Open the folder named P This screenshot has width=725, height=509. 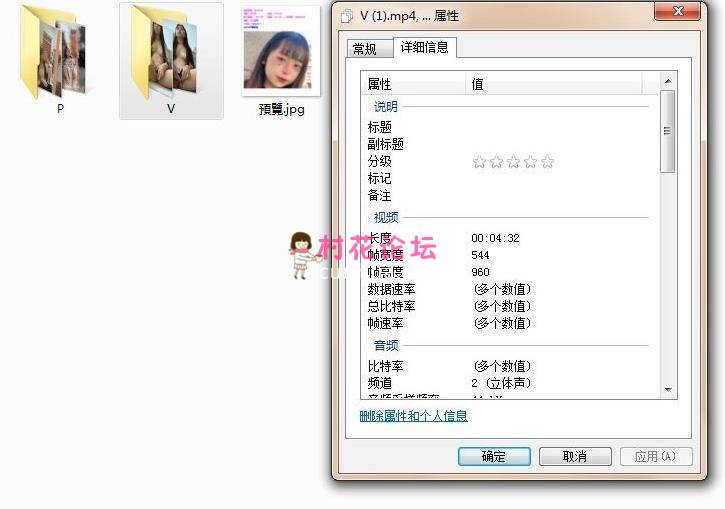click(x=59, y=56)
